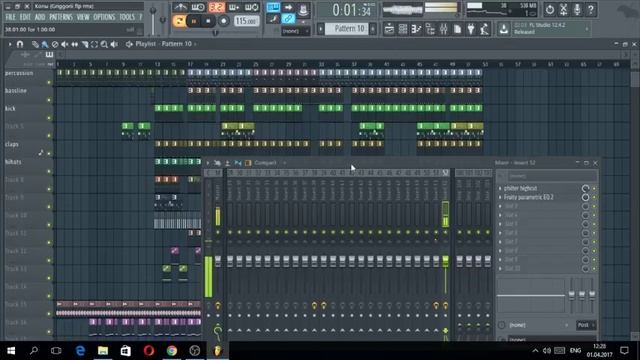Mute the claps track
The width and height of the screenshot is (640, 360).
pos(49,153)
